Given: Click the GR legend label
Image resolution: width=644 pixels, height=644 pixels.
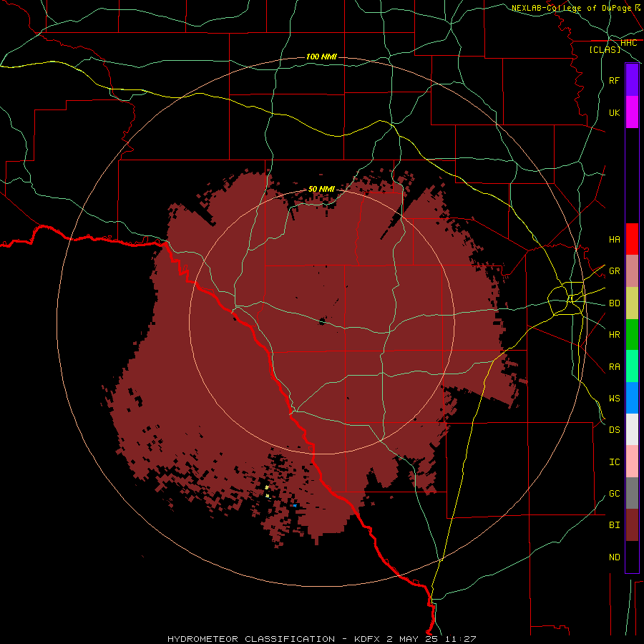Looking at the screenshot, I should click(x=615, y=271).
